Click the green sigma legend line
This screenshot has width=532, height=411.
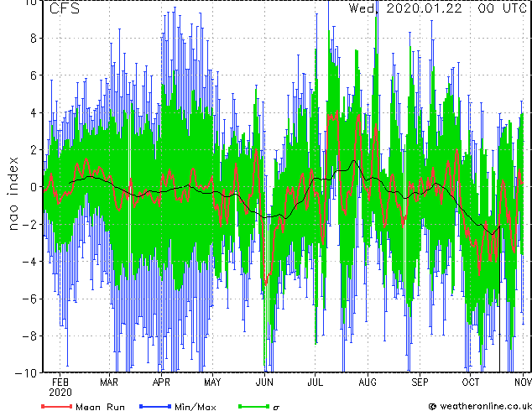coord(253,406)
